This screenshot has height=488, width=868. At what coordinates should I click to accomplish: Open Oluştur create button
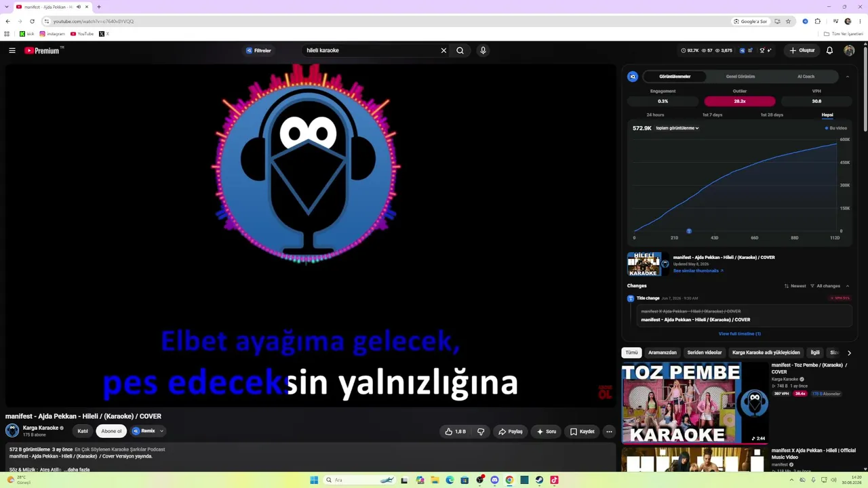coord(802,50)
